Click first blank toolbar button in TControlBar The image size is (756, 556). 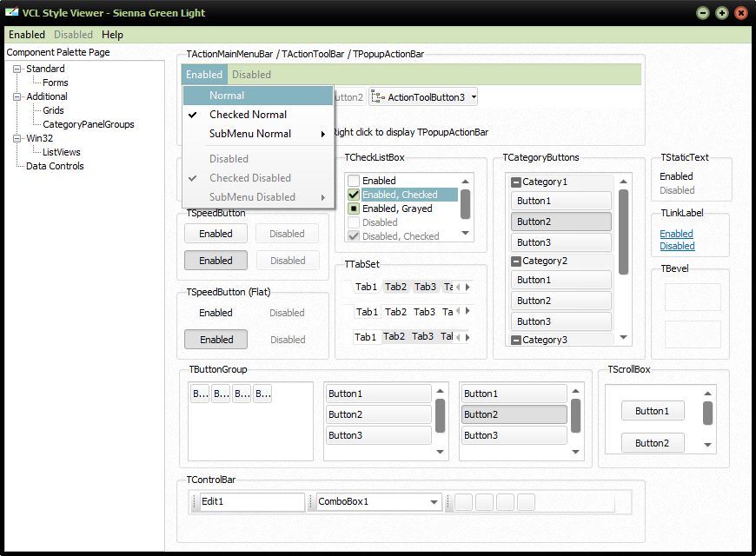[x=464, y=502]
